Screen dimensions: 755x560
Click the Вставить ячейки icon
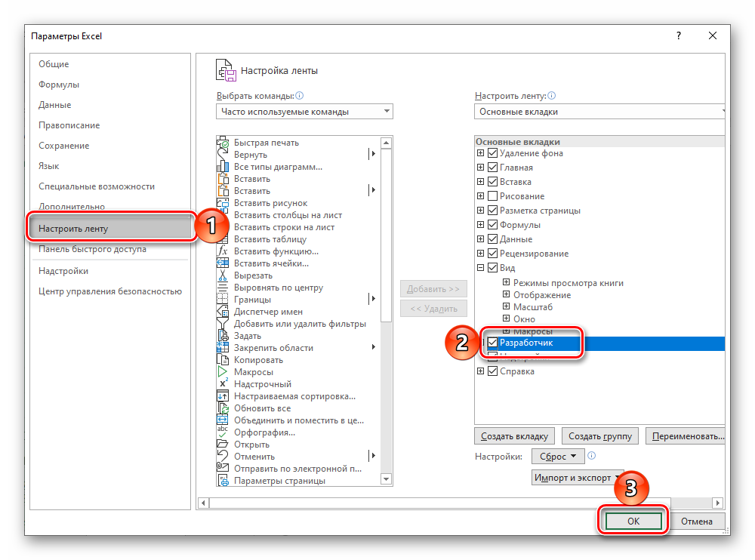[223, 263]
